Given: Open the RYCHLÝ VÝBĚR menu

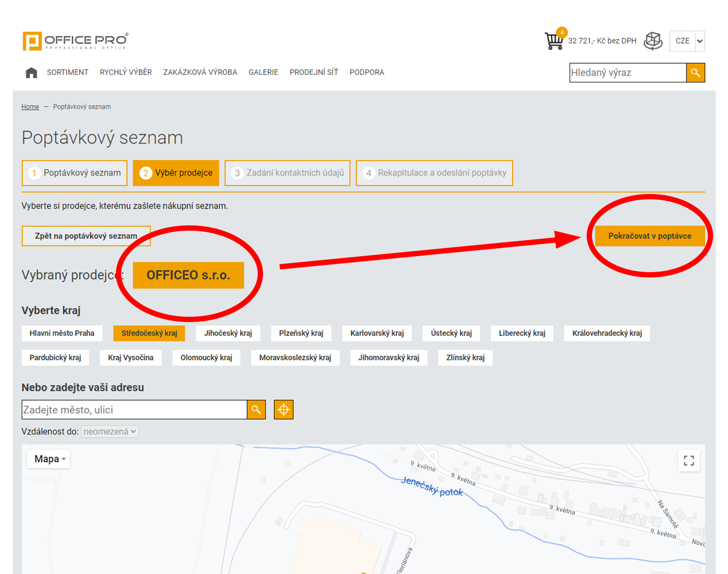Looking at the screenshot, I should (x=126, y=72).
